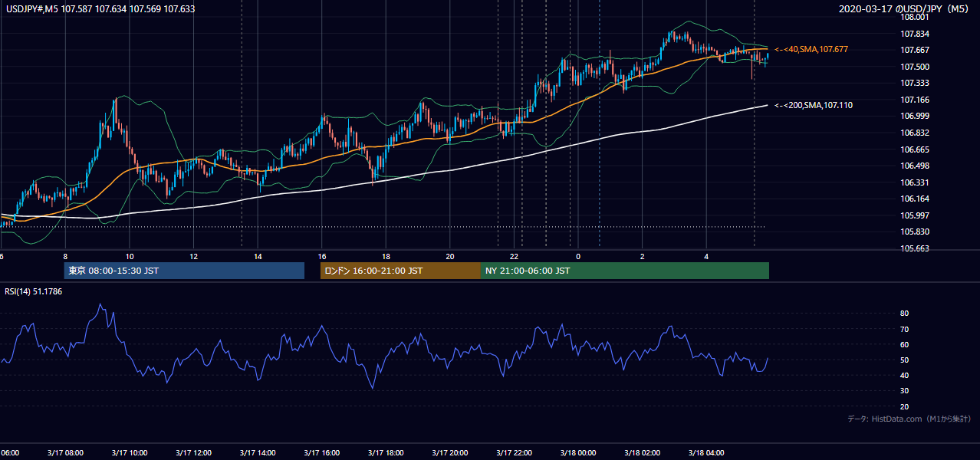The width and height of the screenshot is (980, 460).
Task: Click the bottom time label 3/17 10:00
Action: click(x=129, y=452)
